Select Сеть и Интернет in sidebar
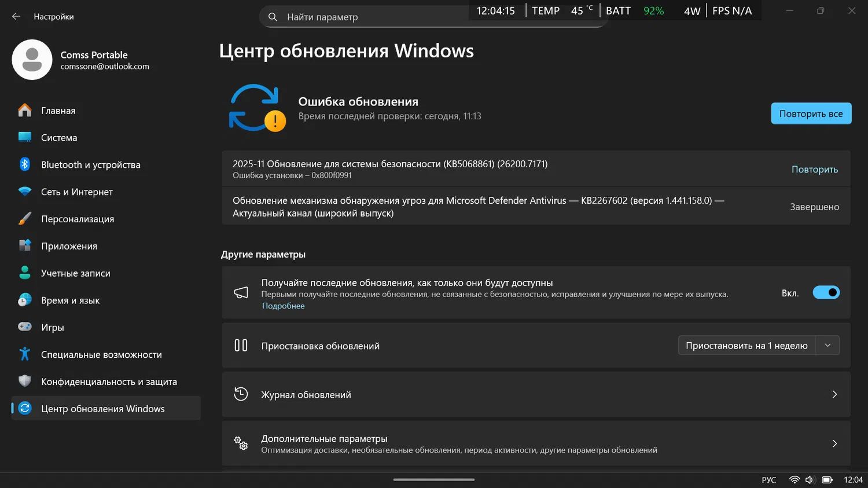868x488 pixels. click(x=106, y=192)
